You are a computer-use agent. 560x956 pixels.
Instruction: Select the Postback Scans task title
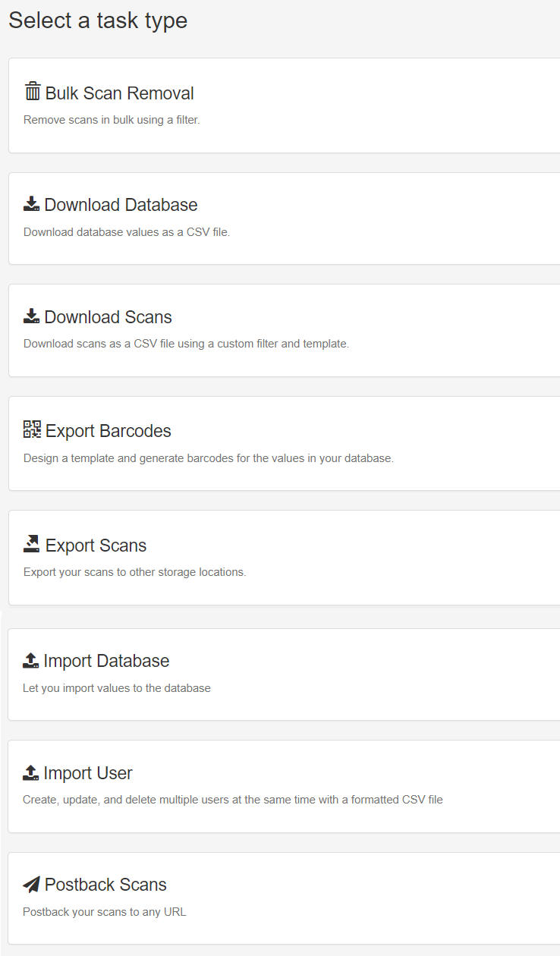click(x=105, y=885)
